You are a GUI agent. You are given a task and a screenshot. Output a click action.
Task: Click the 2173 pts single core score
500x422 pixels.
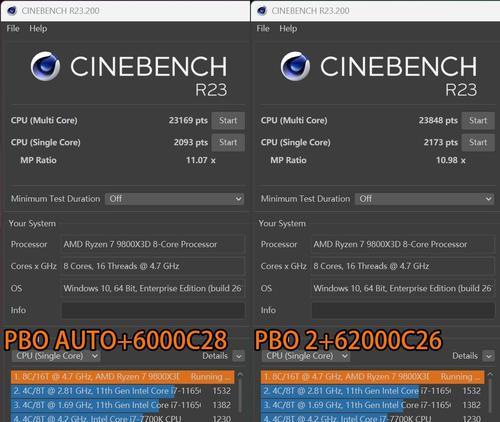441,143
